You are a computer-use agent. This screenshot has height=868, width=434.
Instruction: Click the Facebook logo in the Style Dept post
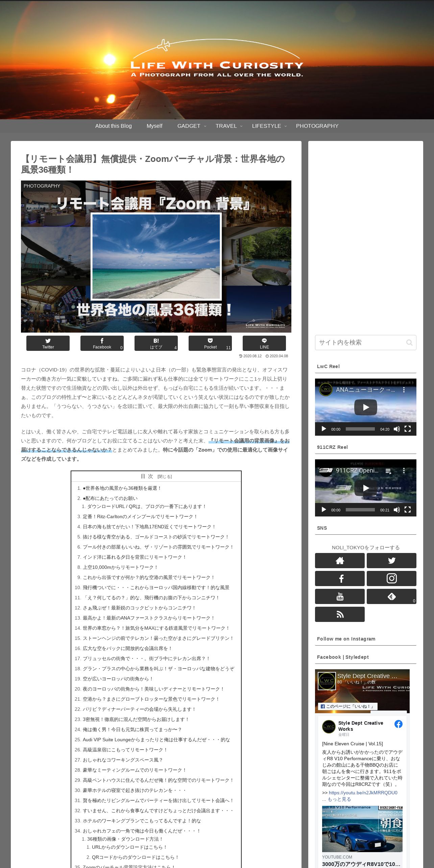[x=399, y=724]
